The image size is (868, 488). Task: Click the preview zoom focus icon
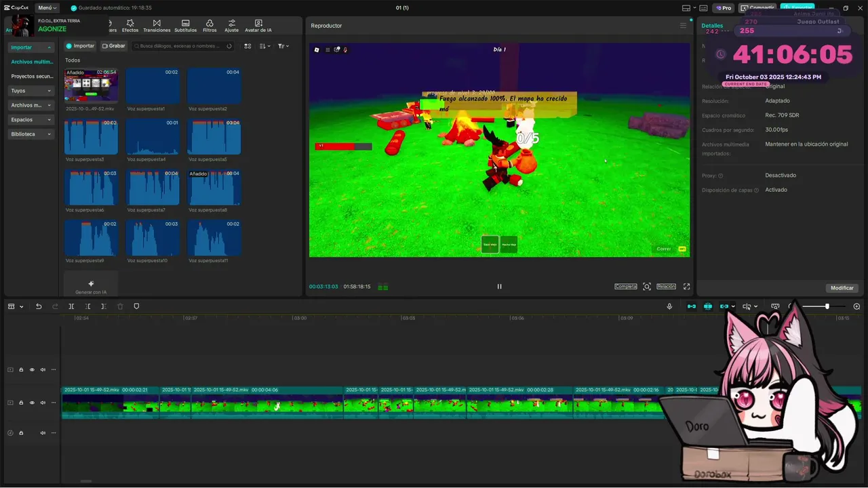[x=647, y=287]
